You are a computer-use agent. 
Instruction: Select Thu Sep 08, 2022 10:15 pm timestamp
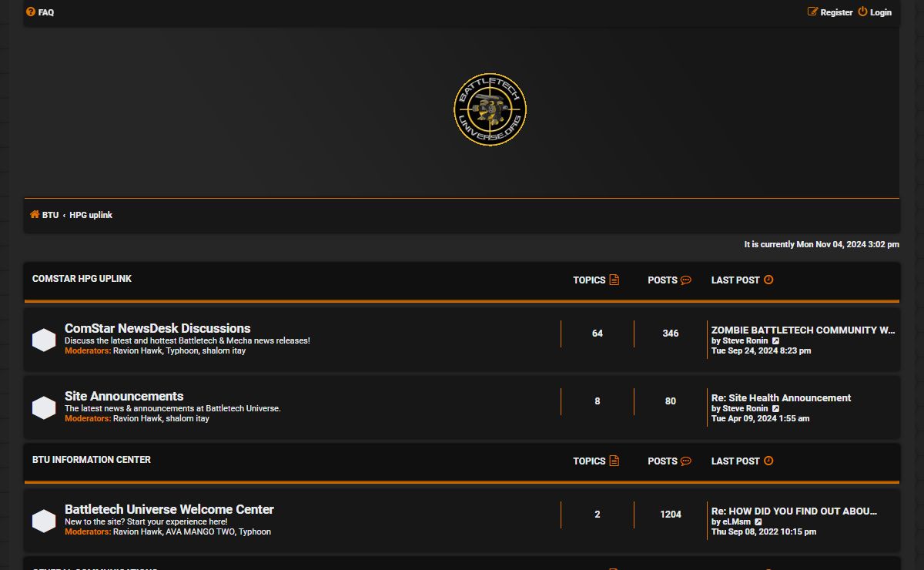coord(764,531)
